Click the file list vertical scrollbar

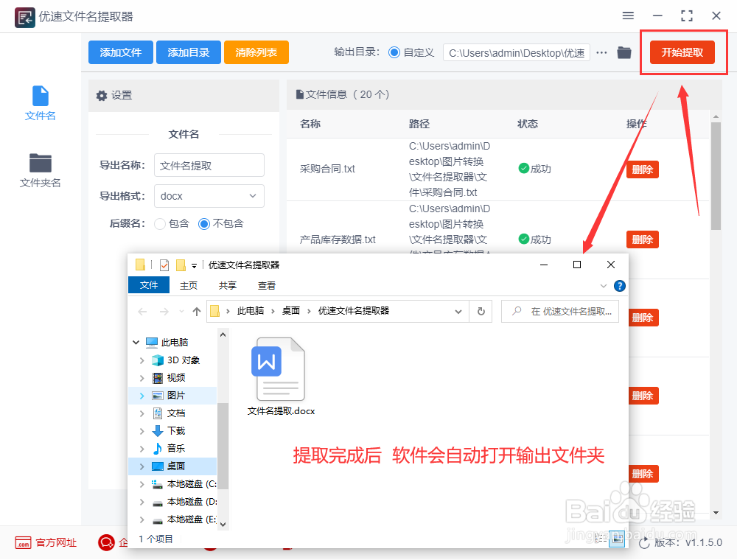click(x=716, y=176)
